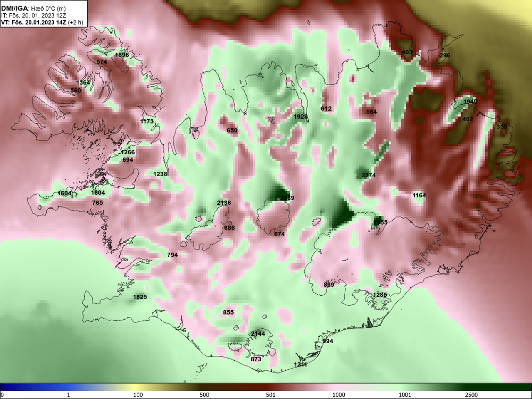Viewport: 532px width, 399px height.
Task: Click the 2869 height label
Action: point(287,198)
